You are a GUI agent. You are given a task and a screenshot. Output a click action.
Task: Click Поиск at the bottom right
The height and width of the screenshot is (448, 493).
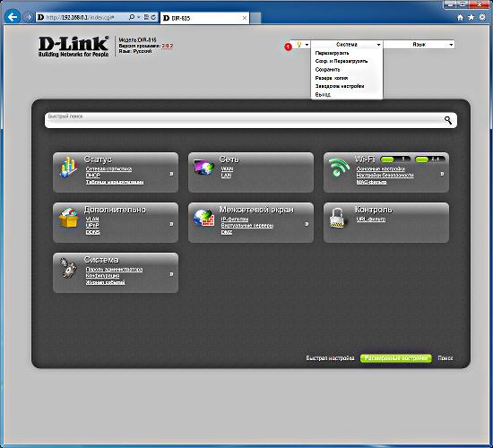445,358
